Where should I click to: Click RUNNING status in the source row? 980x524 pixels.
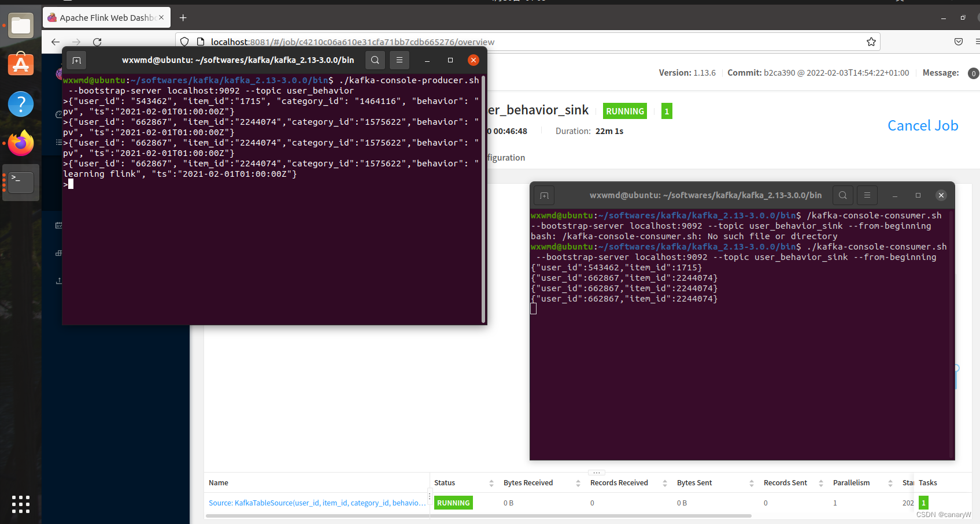453,503
